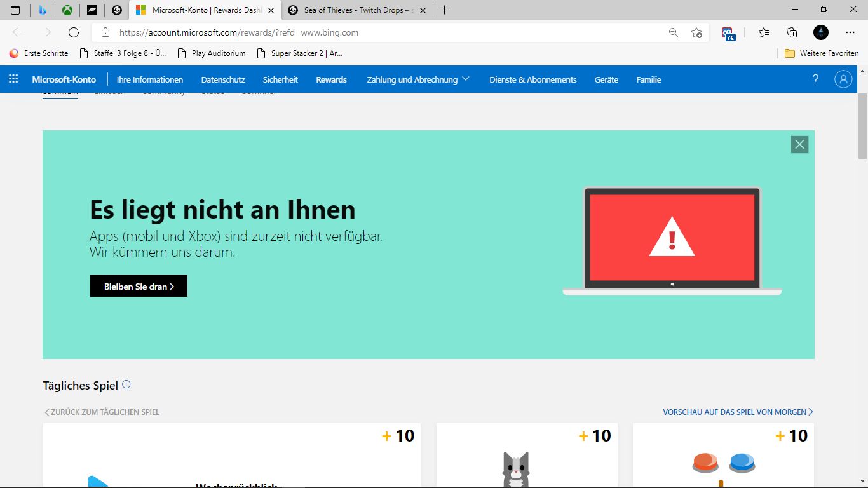Open the Weitere Favoriten folder

coord(822,53)
